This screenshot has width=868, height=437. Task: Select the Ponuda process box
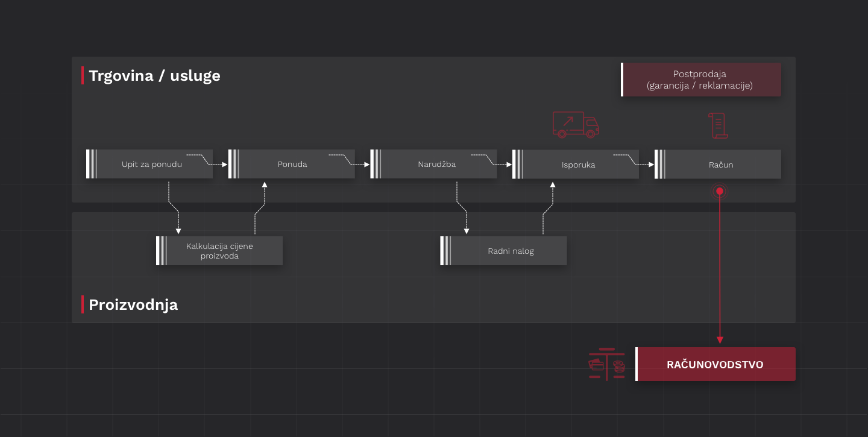point(292,164)
